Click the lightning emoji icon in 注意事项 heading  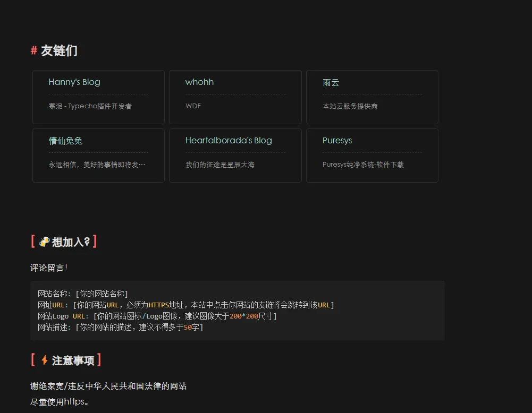coord(45,360)
